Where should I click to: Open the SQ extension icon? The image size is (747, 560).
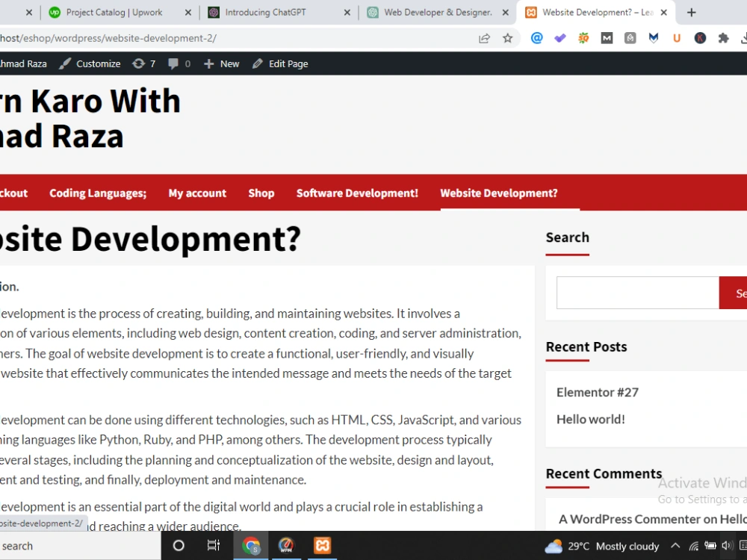[x=583, y=38]
